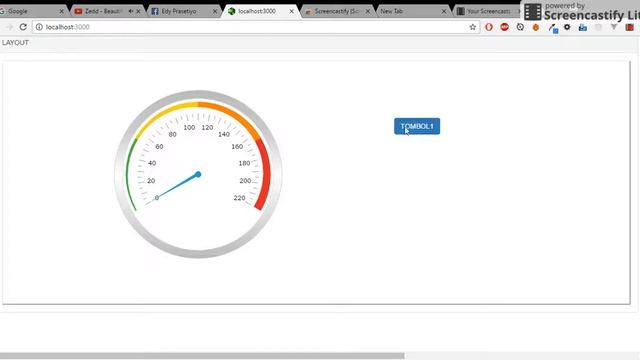Close the localhost:3000 tab
The height and width of the screenshot is (360, 640).
point(291,11)
